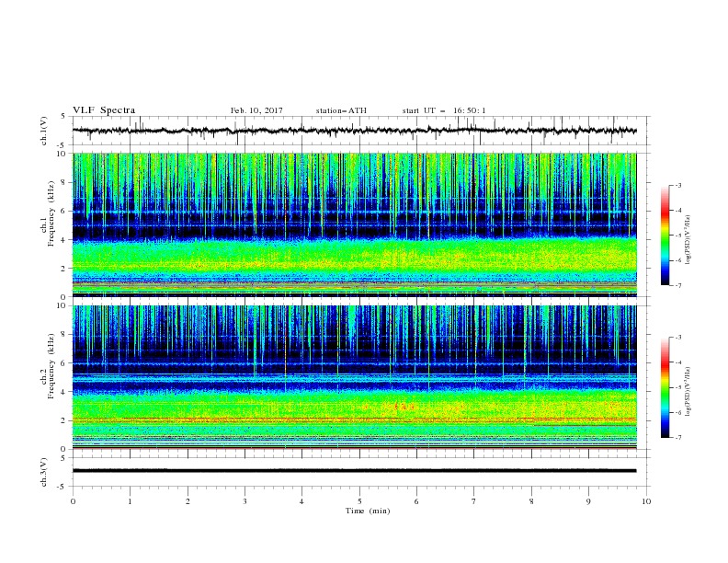This screenshot has height=563, width=728.
Task: Click the "-3" label on ch.1 colorbar
Action: click(x=677, y=185)
